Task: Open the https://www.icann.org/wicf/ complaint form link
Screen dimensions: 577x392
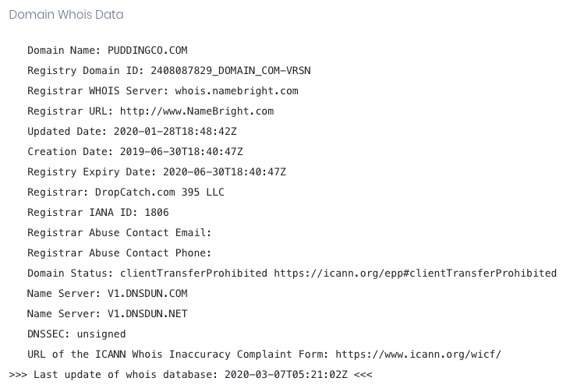Action: (x=417, y=355)
